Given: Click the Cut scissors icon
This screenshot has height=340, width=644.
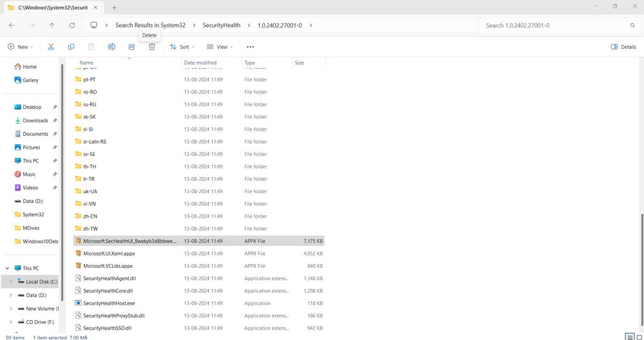Looking at the screenshot, I should (51, 47).
